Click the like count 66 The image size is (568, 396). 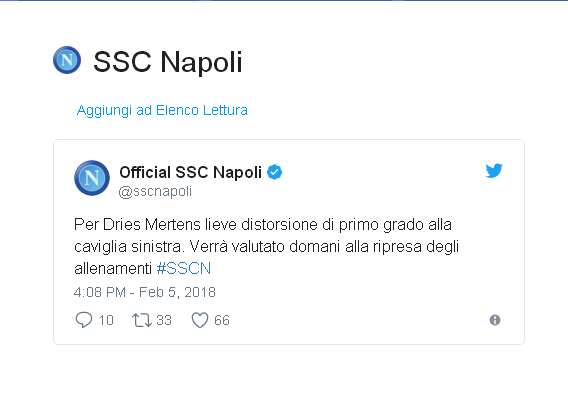(x=222, y=320)
